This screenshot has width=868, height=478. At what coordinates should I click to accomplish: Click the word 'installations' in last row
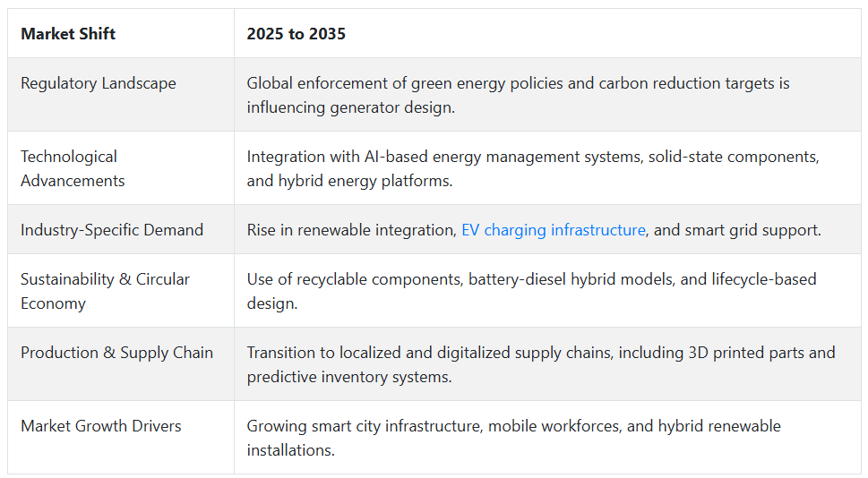290,450
